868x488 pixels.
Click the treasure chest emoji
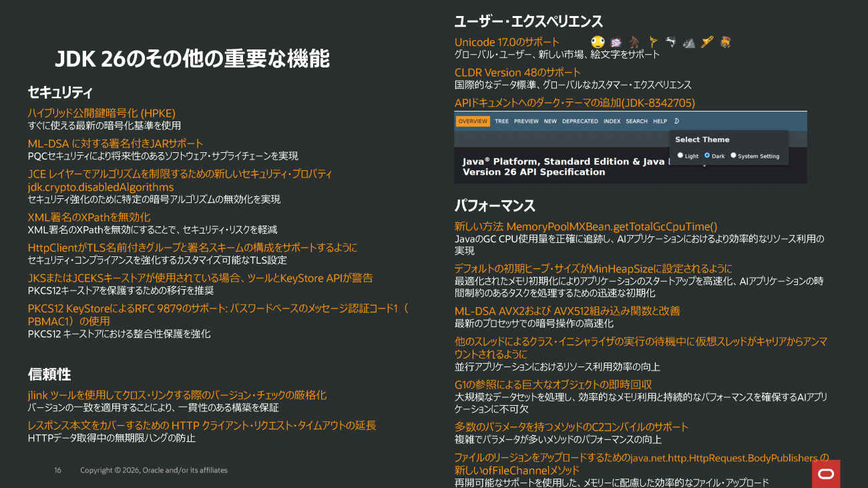tap(725, 42)
